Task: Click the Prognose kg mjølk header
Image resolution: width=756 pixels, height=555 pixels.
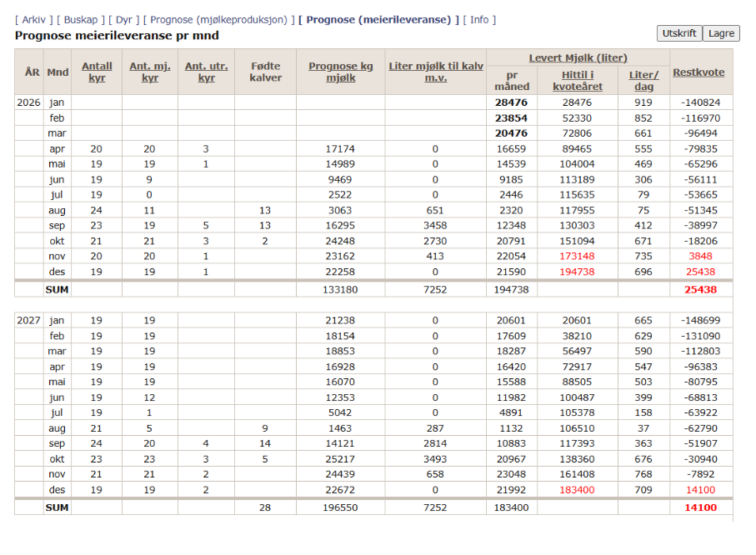Action: click(341, 72)
